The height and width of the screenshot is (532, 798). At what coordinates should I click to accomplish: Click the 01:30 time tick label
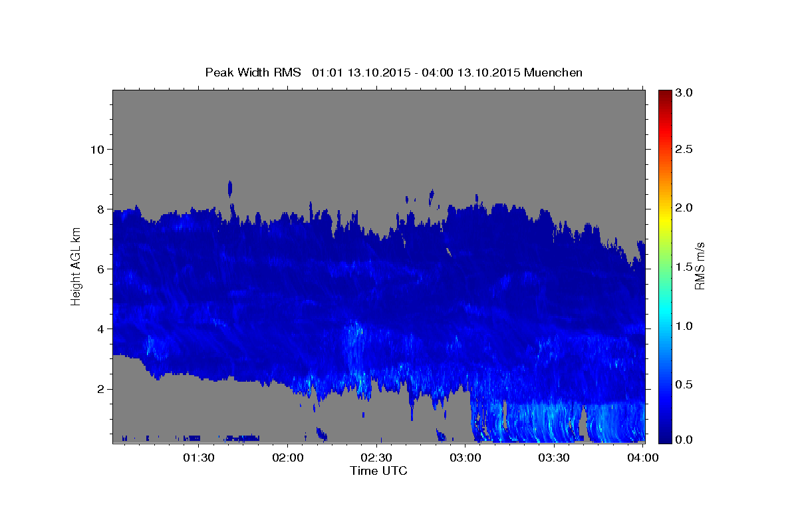pos(199,458)
